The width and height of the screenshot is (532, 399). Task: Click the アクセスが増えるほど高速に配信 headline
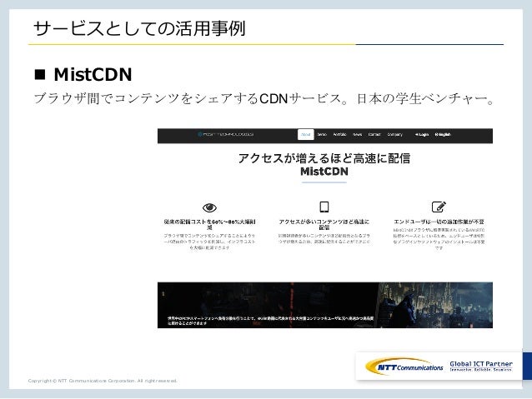click(x=324, y=158)
